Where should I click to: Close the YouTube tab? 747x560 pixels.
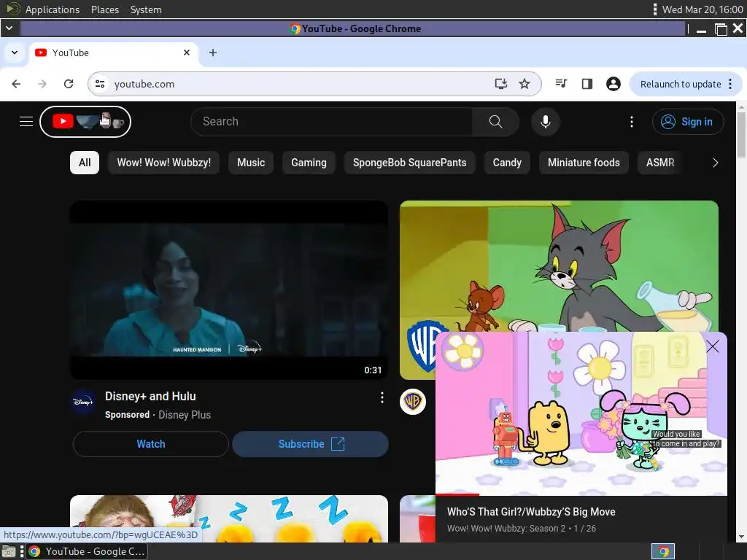tap(187, 52)
